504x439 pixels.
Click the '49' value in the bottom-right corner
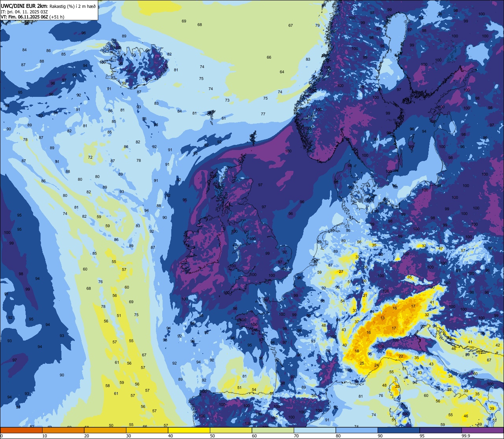(479, 424)
